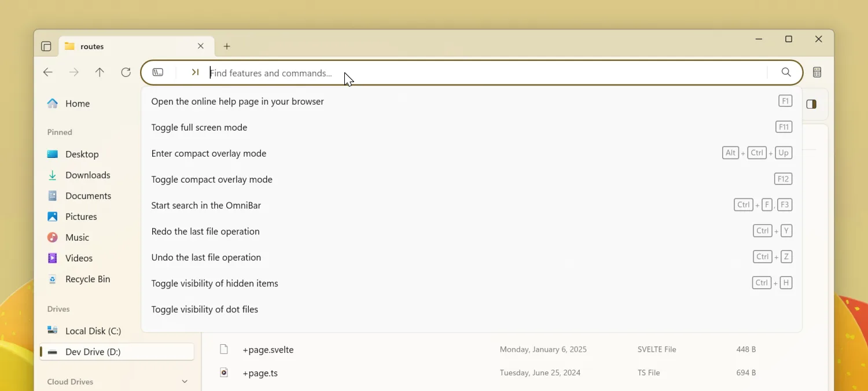868x391 pixels.
Task: Open a new tab with plus button
Action: [x=227, y=46]
